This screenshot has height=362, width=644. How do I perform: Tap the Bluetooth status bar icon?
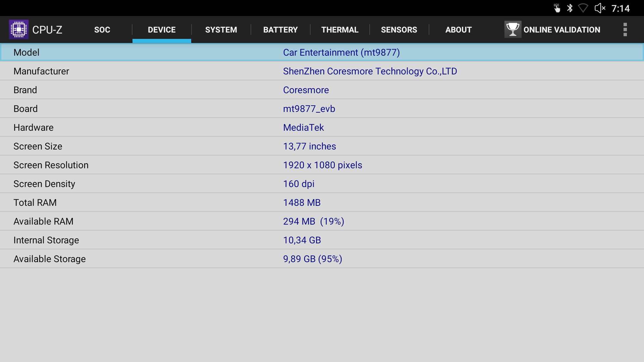click(570, 8)
